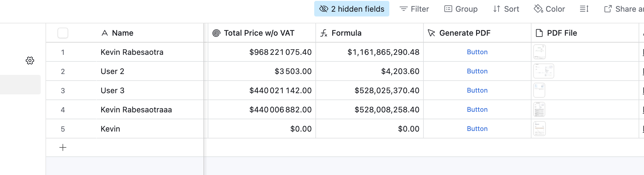Click the spiral icon on Total Price column header
The width and height of the screenshot is (644, 175).
tap(216, 33)
